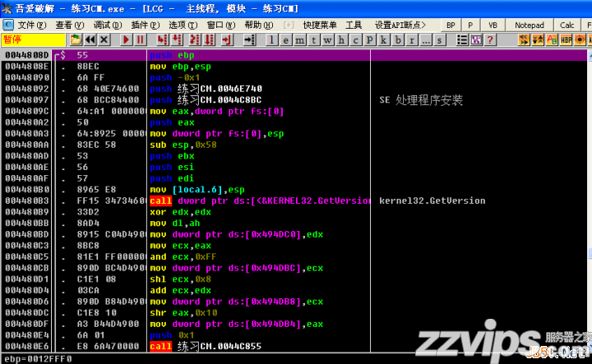Restart the program with the rewind icon
The width and height of the screenshot is (592, 364).
(90, 39)
